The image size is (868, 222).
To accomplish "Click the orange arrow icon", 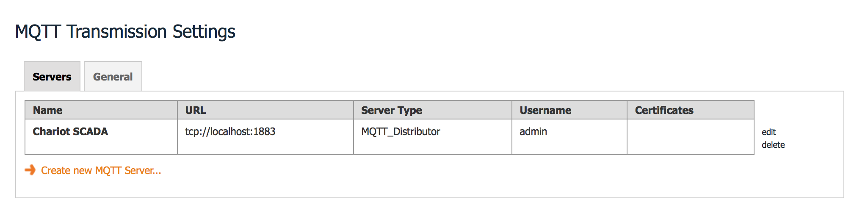I will [x=30, y=170].
